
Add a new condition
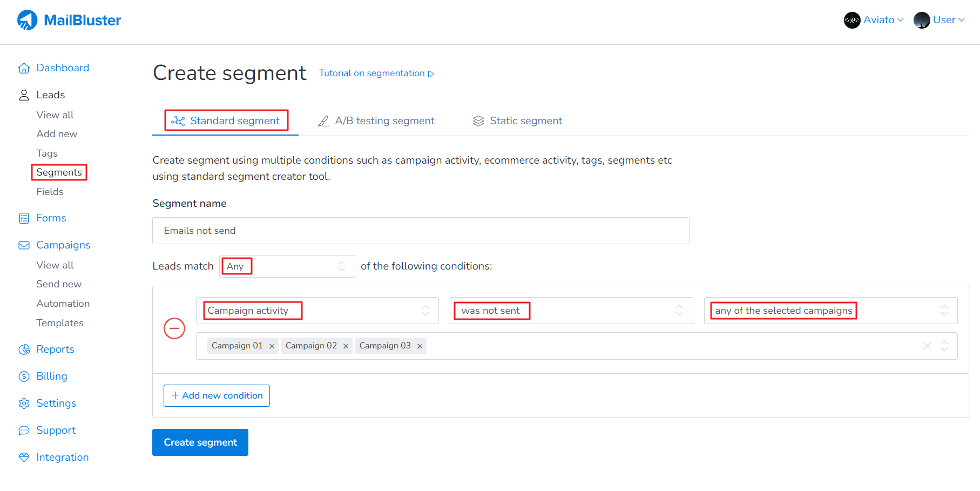tap(217, 395)
